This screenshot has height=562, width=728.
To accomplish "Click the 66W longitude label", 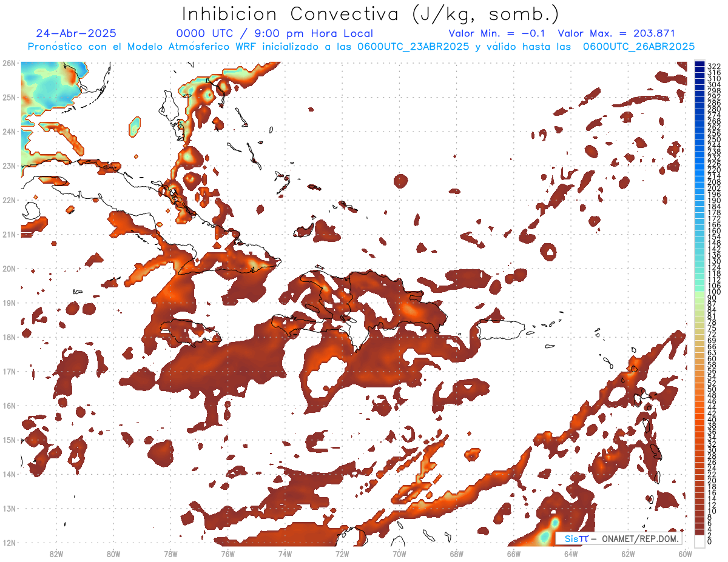I will [x=513, y=554].
